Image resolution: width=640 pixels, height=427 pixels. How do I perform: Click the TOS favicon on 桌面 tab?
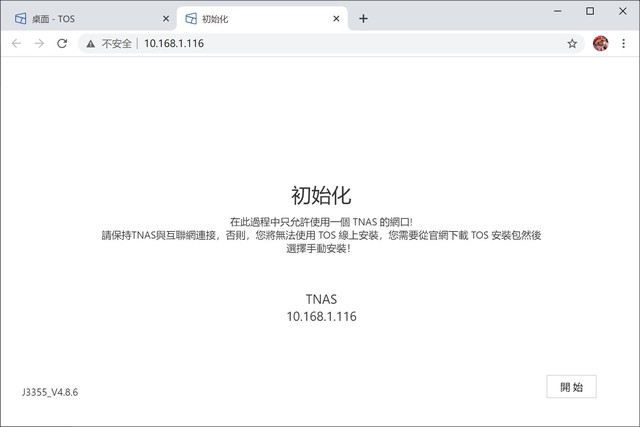point(20,19)
